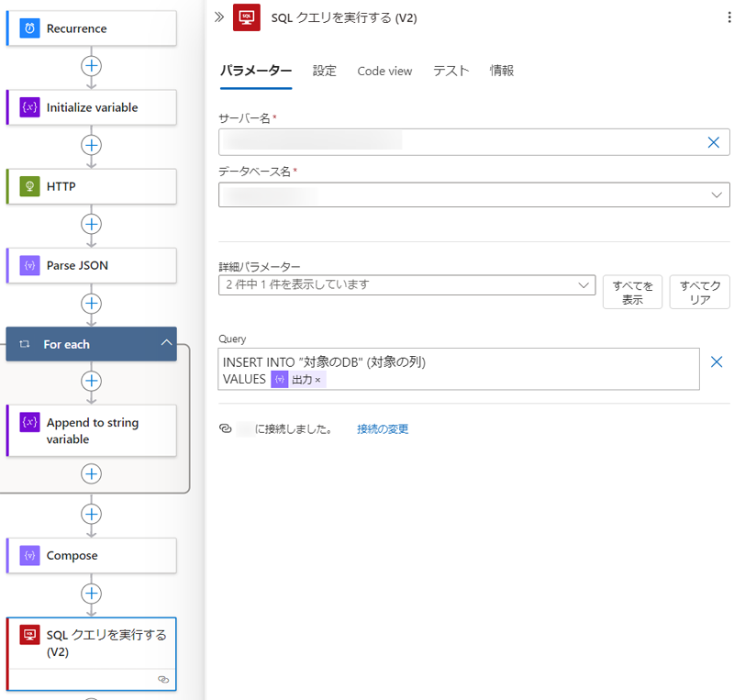This screenshot has width=734, height=700.
Task: Open the Code view tab
Action: (384, 72)
